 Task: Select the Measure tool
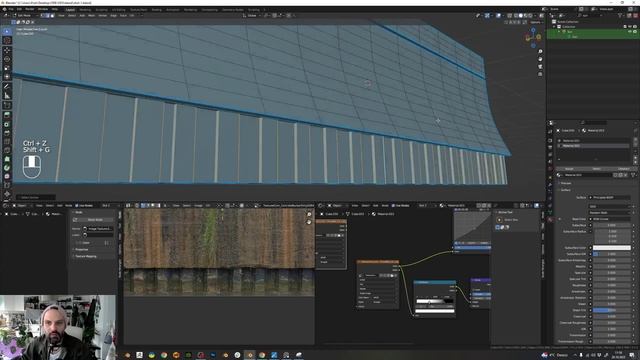click(x=7, y=96)
